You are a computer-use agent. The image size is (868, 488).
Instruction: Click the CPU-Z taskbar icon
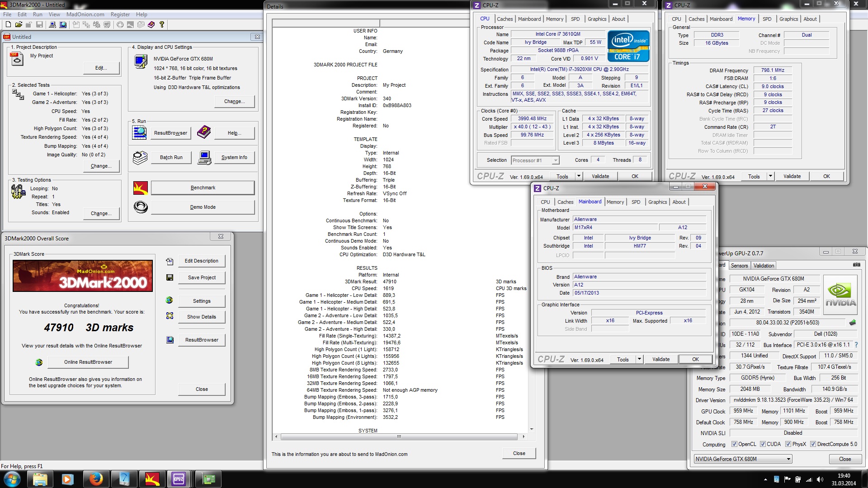point(179,479)
